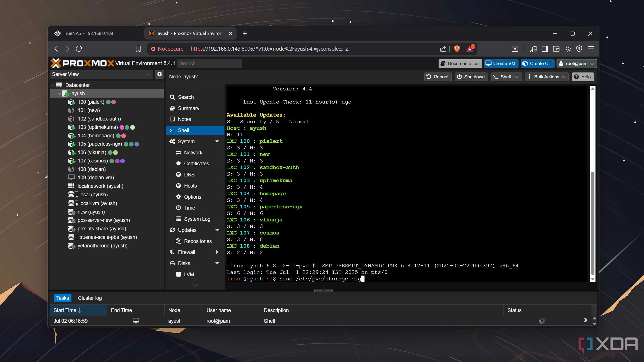Collapse the System submenu arrow

217,141
